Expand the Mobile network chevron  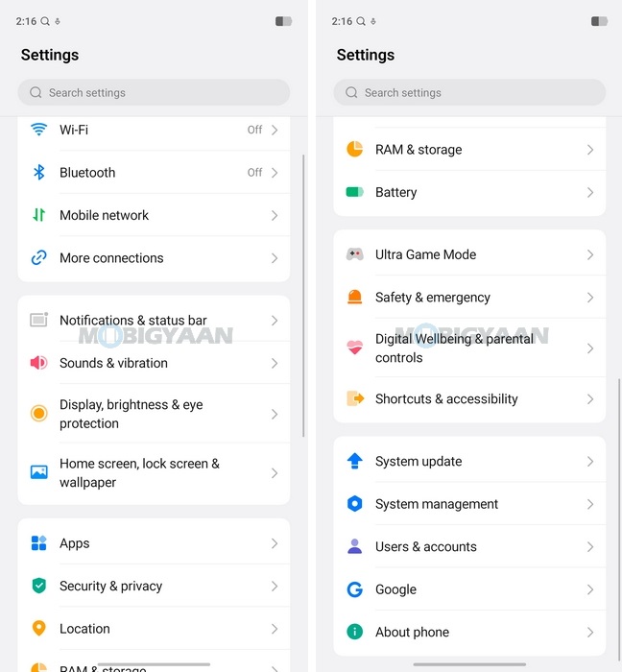[275, 216]
